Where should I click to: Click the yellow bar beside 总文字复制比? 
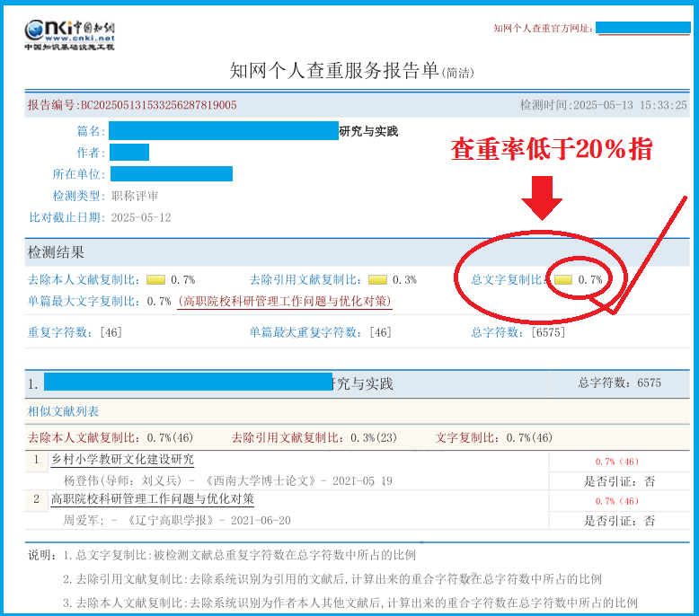click(x=563, y=280)
